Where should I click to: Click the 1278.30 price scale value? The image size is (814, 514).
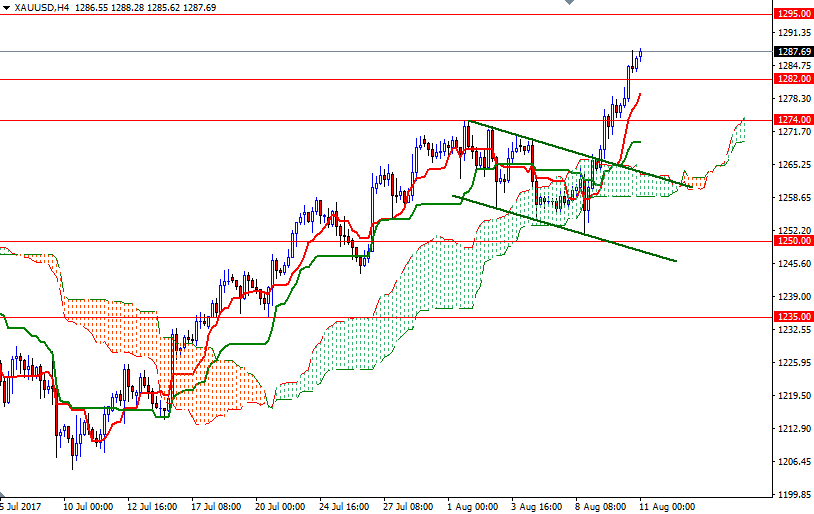(x=794, y=99)
